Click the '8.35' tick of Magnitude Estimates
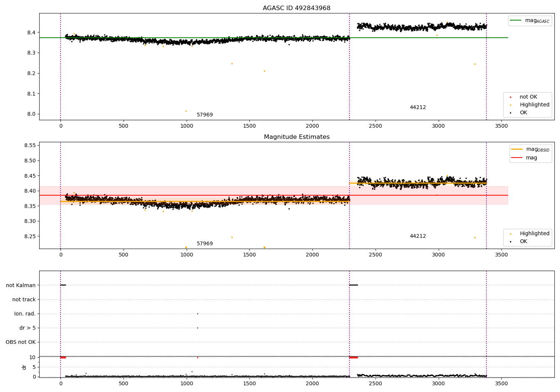The image size is (560, 392). (x=30, y=206)
